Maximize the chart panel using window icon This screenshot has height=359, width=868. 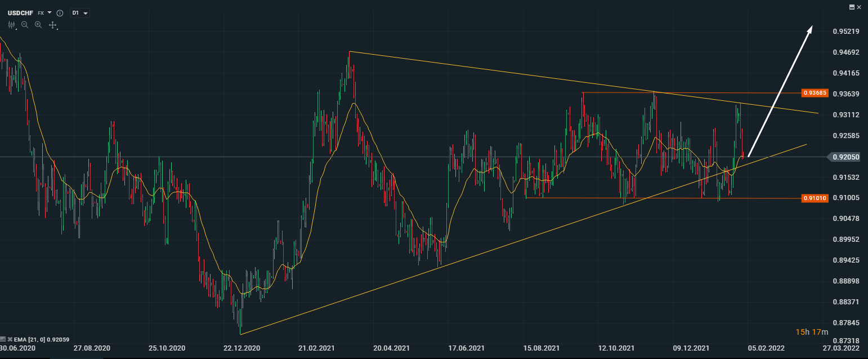[852, 7]
